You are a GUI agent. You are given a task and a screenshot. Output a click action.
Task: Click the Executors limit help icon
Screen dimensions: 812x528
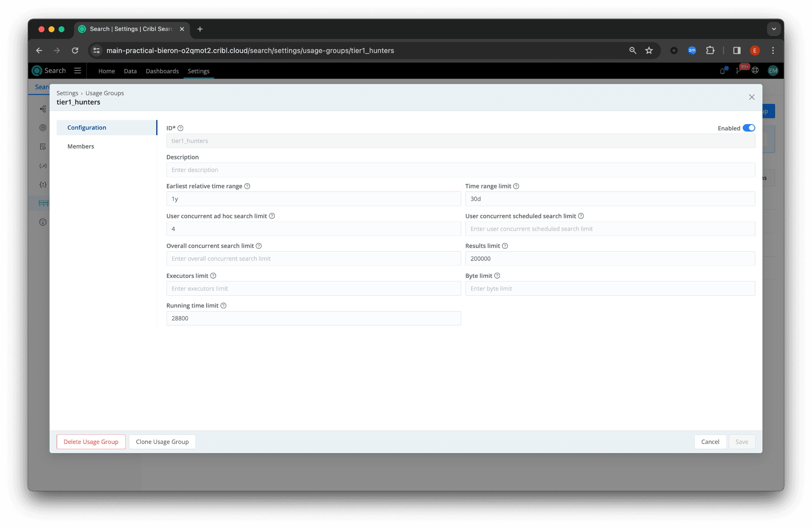(x=213, y=276)
